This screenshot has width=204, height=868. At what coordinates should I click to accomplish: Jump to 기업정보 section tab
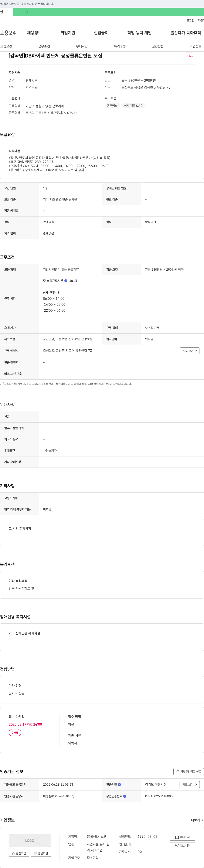[195, 46]
